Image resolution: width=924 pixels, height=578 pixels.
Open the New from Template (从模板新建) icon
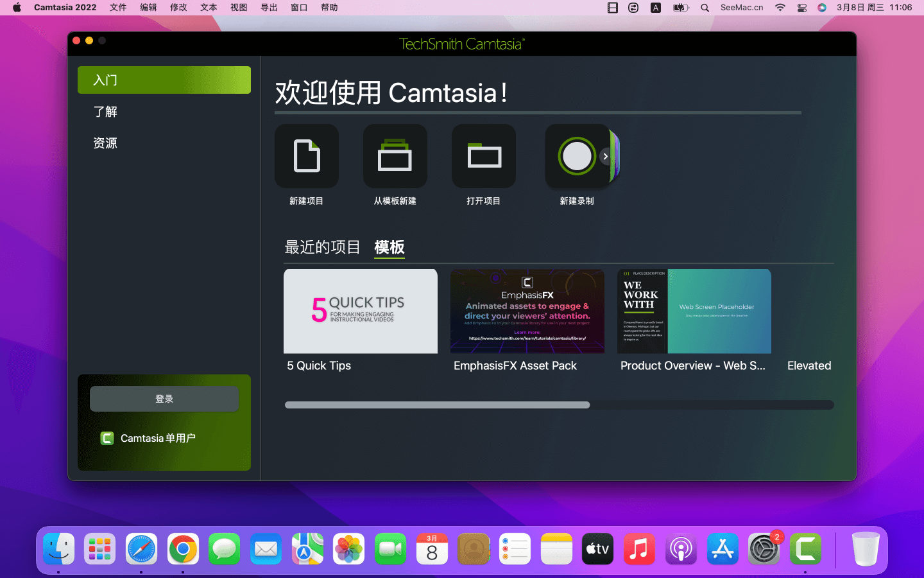[395, 156]
